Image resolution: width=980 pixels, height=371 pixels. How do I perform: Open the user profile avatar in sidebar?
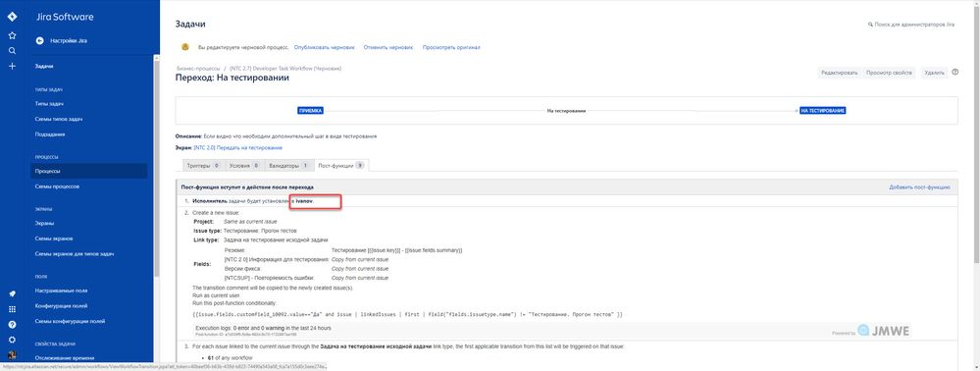tap(12, 355)
